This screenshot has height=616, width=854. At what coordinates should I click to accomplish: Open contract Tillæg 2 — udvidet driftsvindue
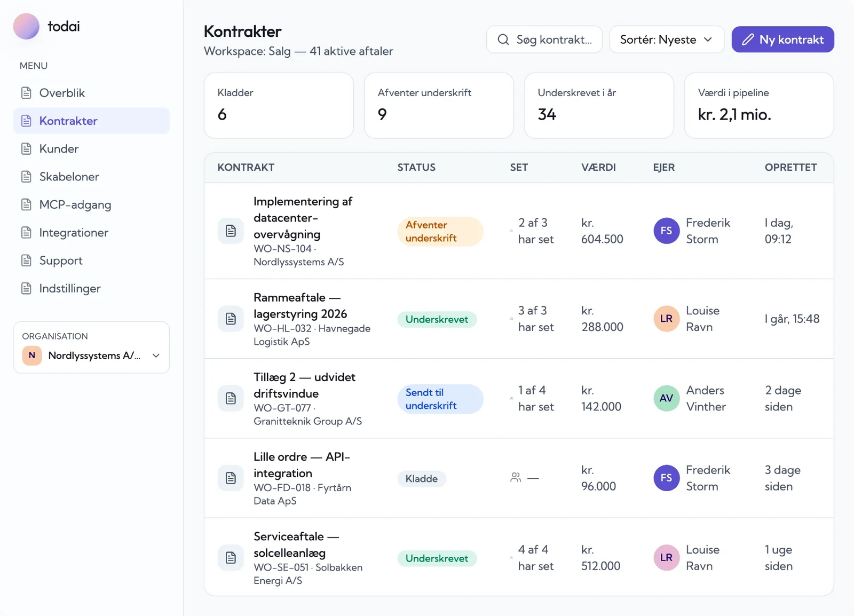(x=304, y=385)
